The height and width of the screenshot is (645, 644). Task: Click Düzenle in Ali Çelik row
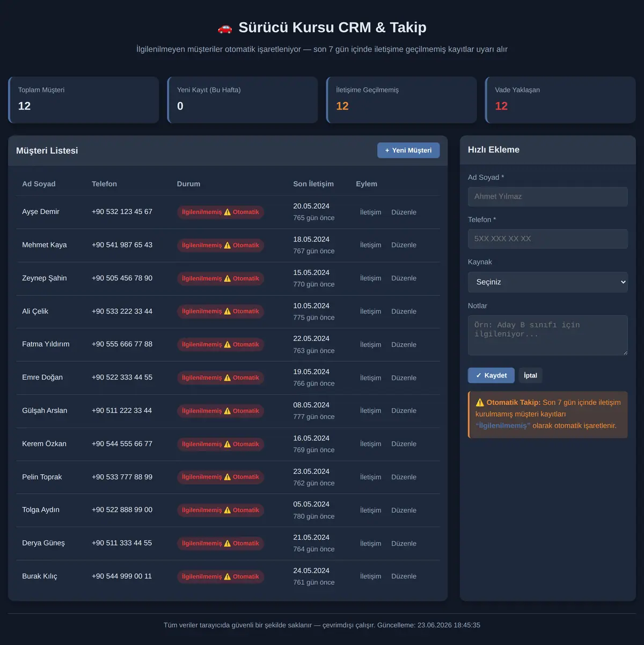(x=404, y=311)
